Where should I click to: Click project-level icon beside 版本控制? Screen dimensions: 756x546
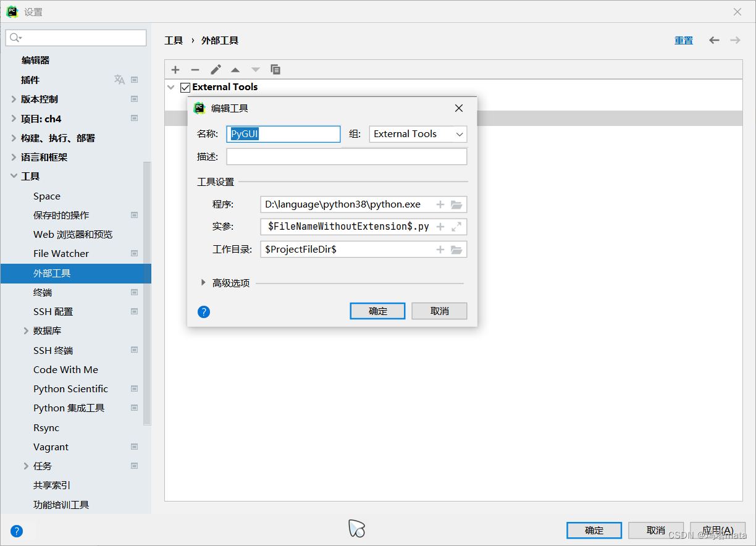point(134,99)
